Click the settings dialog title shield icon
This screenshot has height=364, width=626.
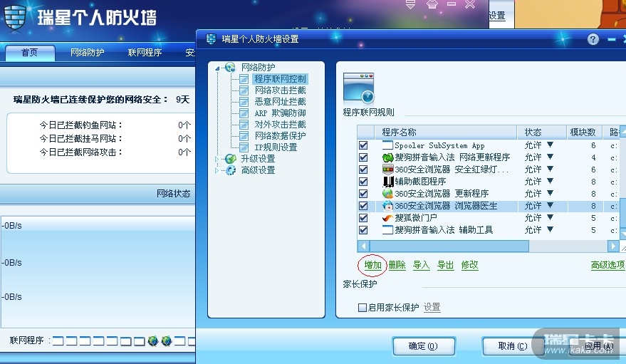pos(211,39)
